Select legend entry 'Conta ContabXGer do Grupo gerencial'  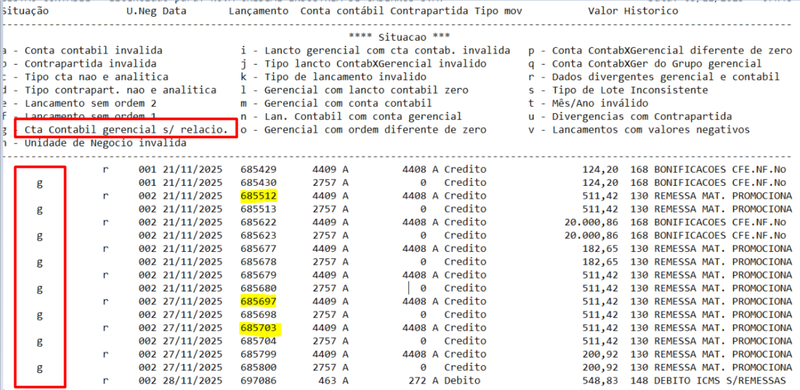(x=657, y=64)
